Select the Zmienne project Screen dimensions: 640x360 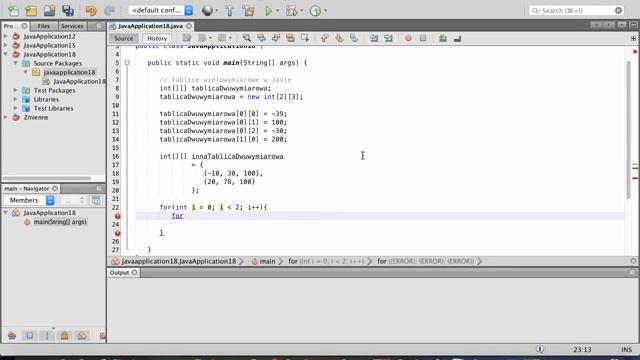click(x=36, y=117)
